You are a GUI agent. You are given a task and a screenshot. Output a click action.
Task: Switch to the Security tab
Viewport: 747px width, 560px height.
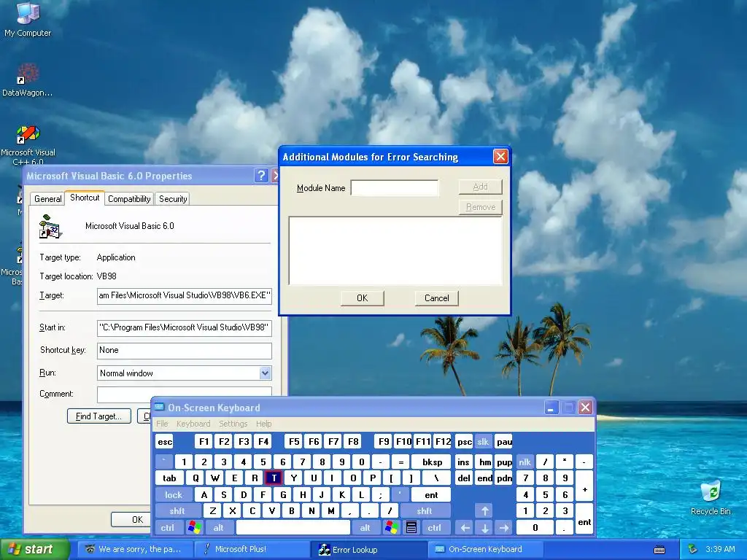point(173,199)
